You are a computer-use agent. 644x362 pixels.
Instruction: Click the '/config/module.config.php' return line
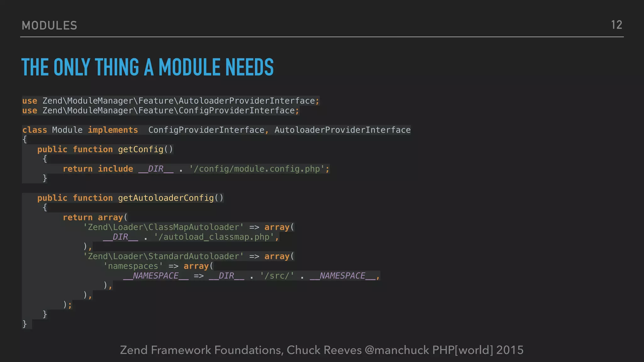pos(196,169)
